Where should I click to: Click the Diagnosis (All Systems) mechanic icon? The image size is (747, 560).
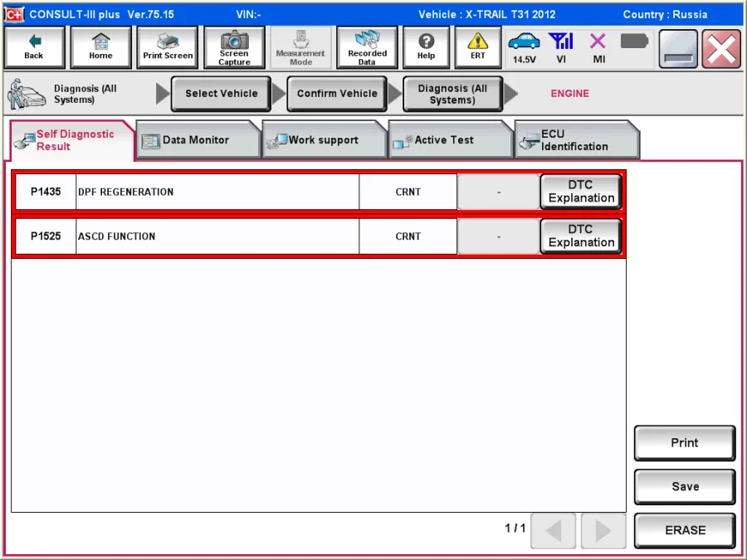tap(27, 94)
